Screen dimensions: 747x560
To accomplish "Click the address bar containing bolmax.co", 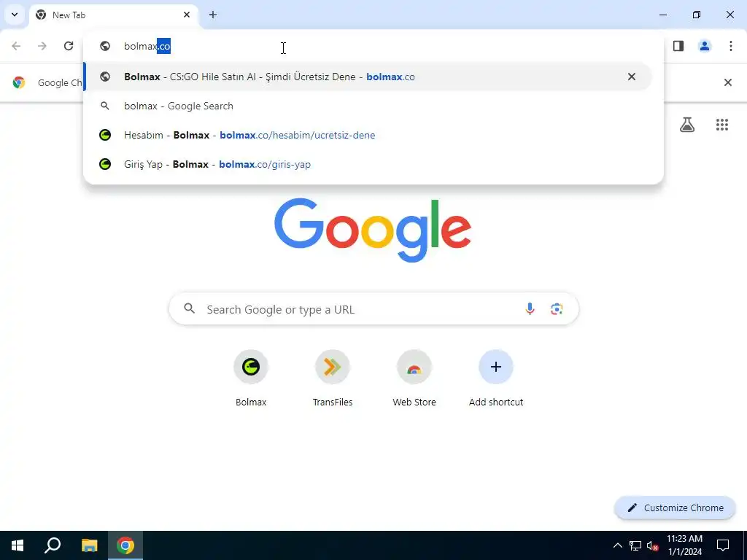I will tap(373, 46).
